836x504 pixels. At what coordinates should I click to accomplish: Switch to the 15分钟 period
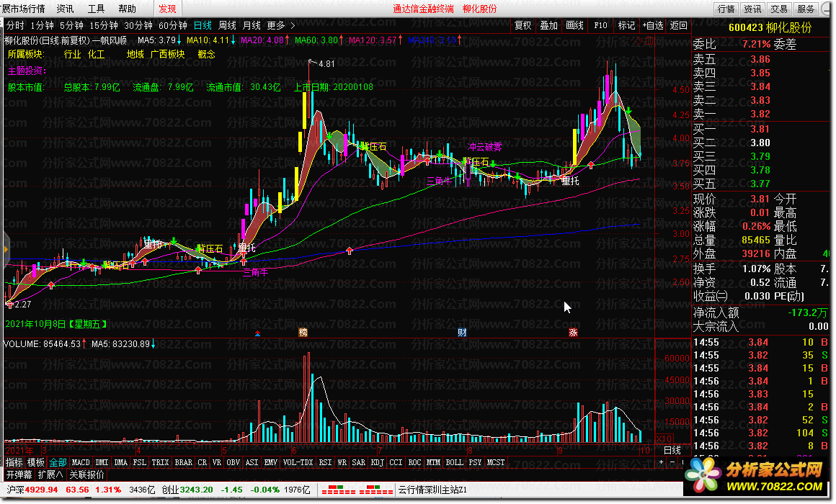[104, 25]
